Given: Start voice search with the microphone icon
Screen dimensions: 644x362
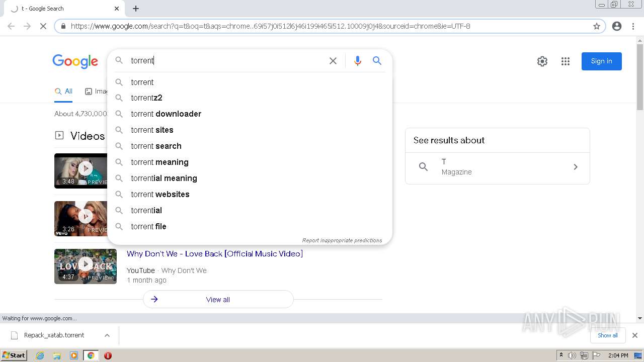Looking at the screenshot, I should tap(358, 61).
